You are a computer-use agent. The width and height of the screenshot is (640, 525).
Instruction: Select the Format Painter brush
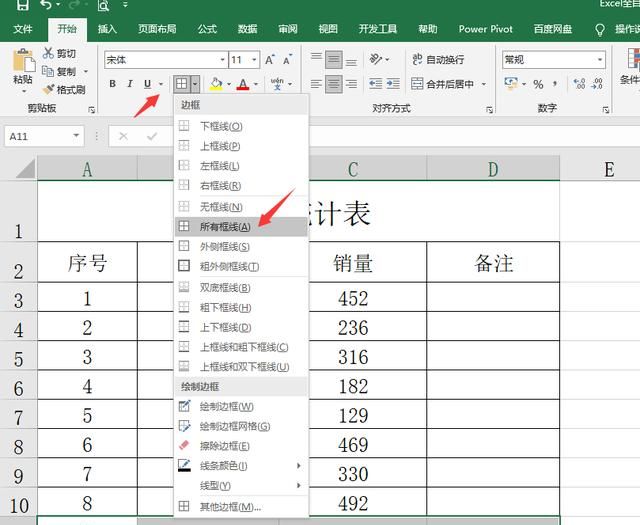49,89
